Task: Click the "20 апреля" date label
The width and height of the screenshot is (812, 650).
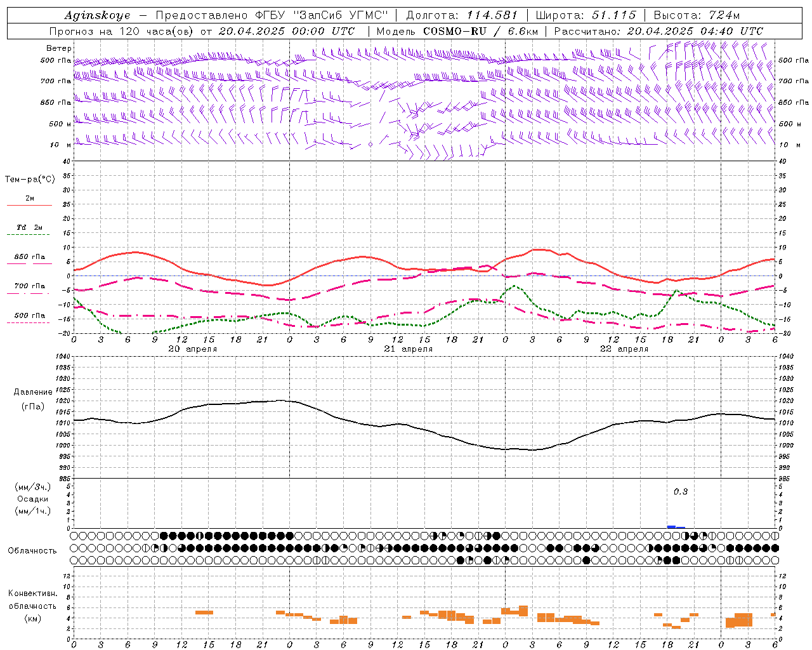Action: [192, 349]
